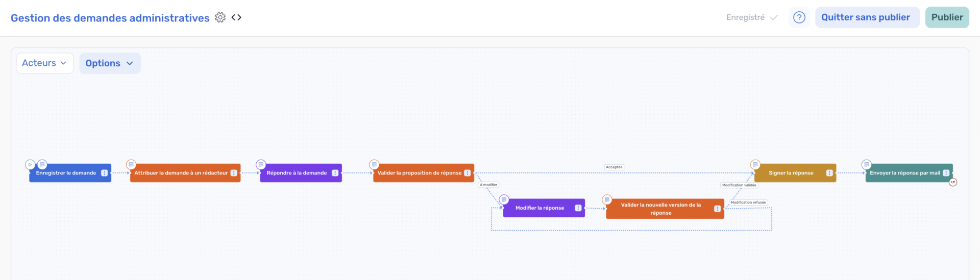Open the code view brackets icon
Image resolution: width=980 pixels, height=280 pixels.
tap(236, 17)
